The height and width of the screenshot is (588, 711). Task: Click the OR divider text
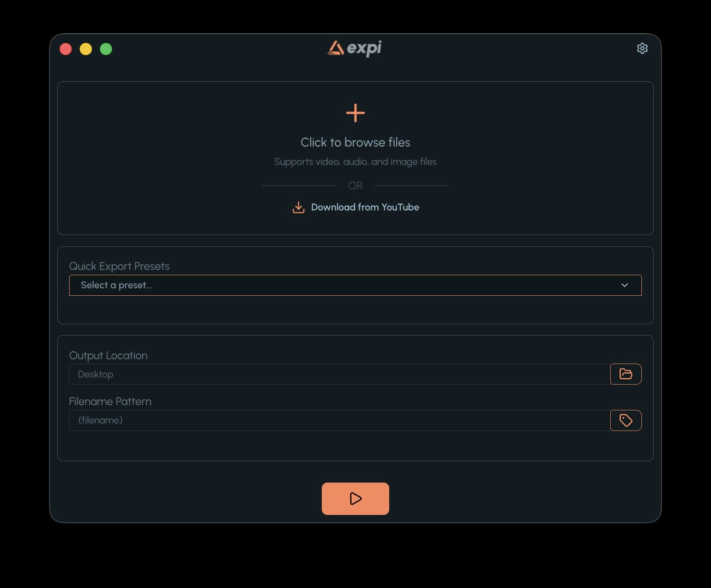[355, 185]
